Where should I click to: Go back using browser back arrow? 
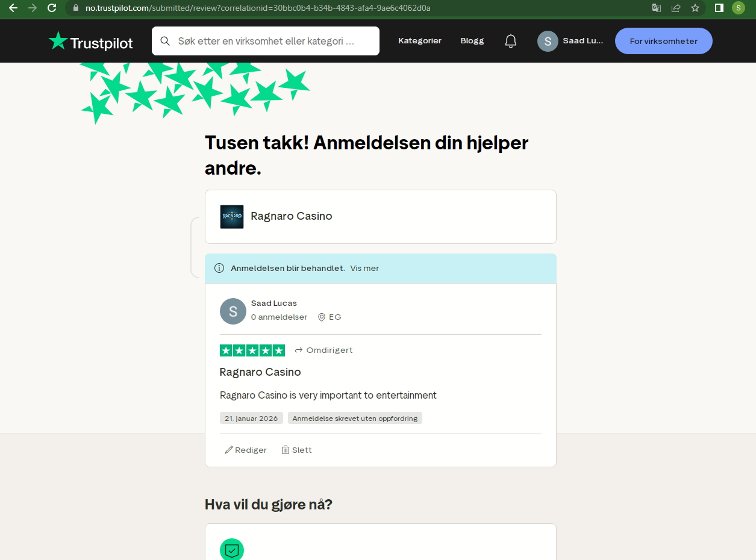click(x=13, y=8)
